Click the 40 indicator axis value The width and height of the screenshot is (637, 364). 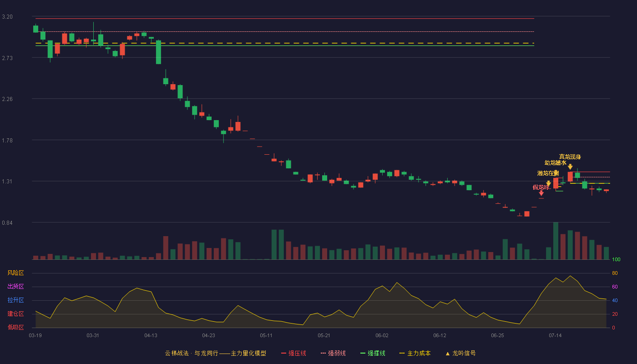click(615, 300)
